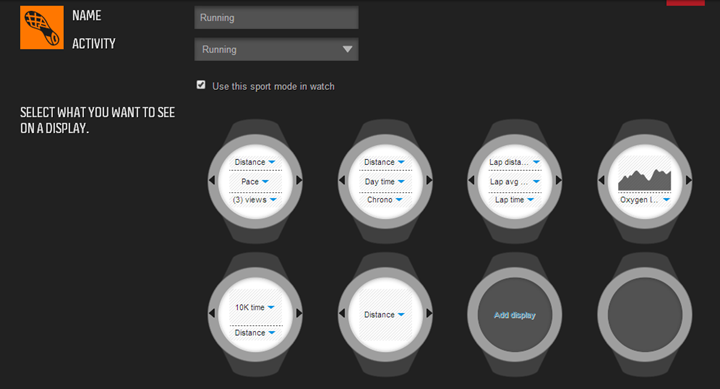720x389 pixels.
Task: Uncheck Use this sport mode in watch
Action: 201,85
